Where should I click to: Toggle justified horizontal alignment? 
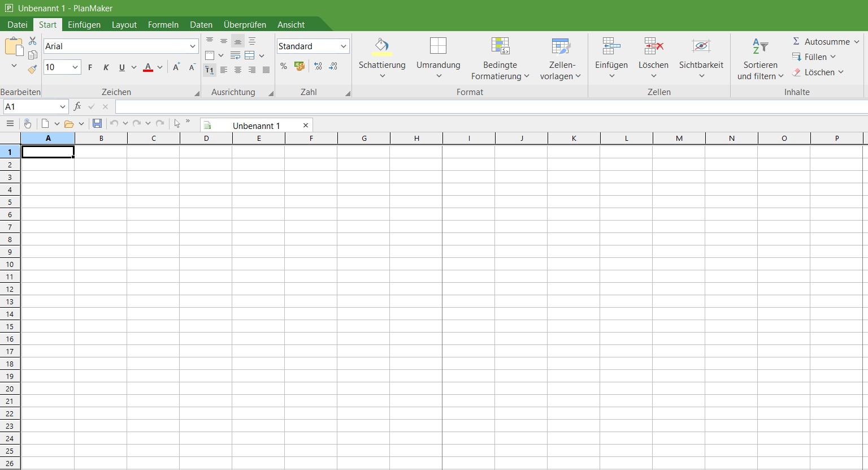tap(266, 70)
